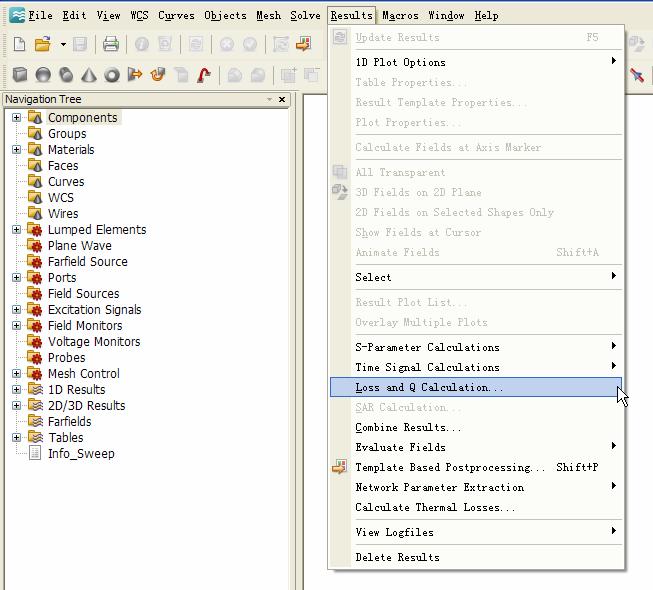653x590 pixels.
Task: Expand the Lumped Elements tree node
Action: pos(16,229)
